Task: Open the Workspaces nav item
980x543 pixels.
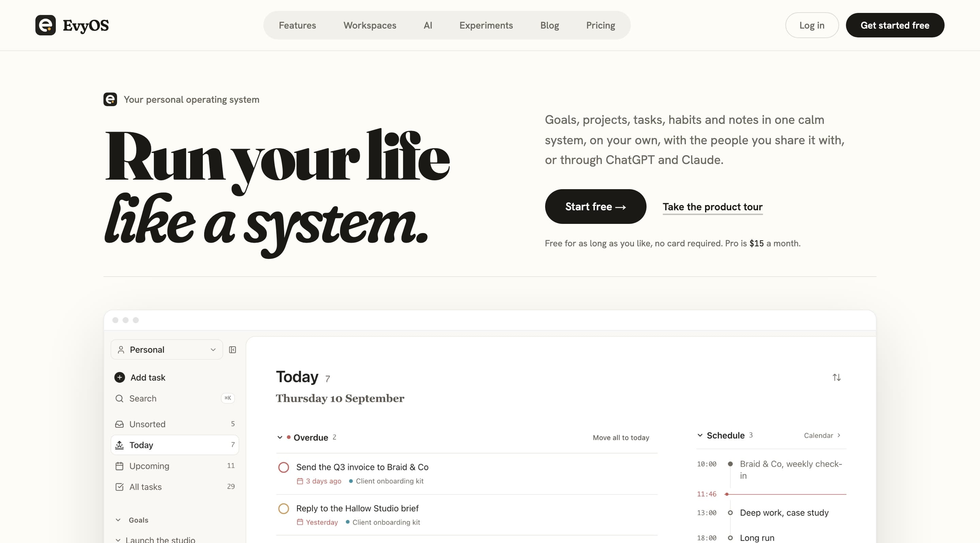Action: click(x=370, y=25)
